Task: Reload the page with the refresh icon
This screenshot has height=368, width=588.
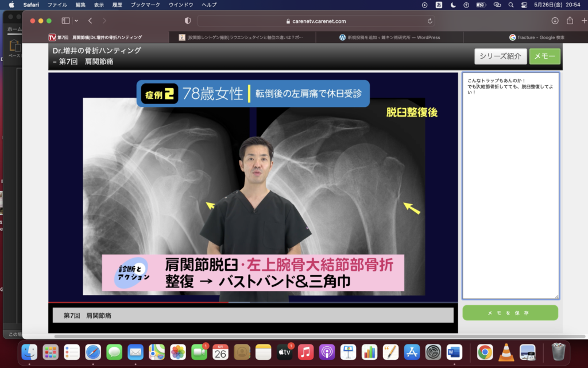Action: click(430, 21)
